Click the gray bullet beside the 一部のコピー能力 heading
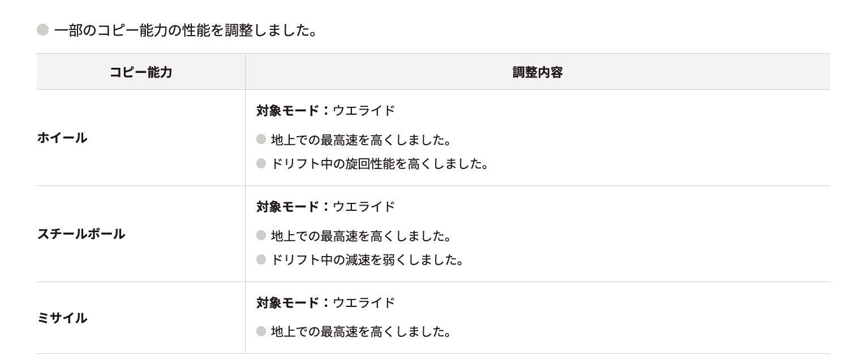Viewport: 868px width, 364px height. (43, 29)
